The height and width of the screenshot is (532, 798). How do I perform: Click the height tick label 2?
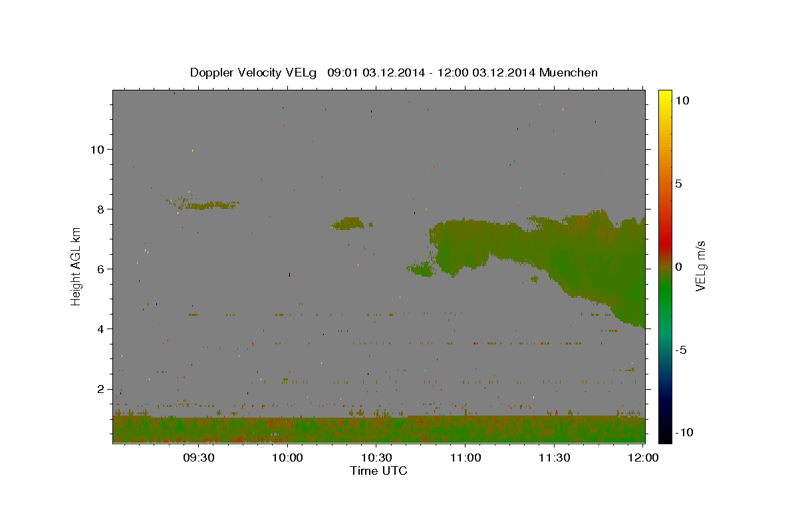100,388
